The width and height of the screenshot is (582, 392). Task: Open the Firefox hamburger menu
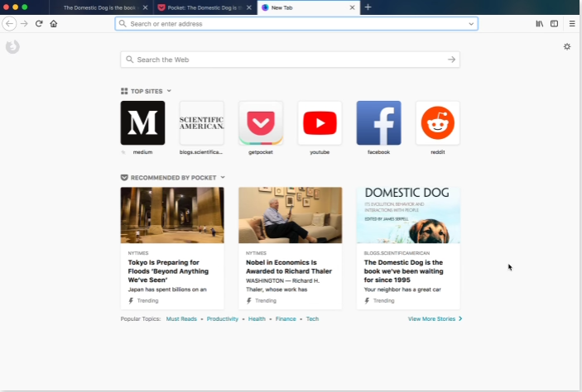tap(571, 24)
